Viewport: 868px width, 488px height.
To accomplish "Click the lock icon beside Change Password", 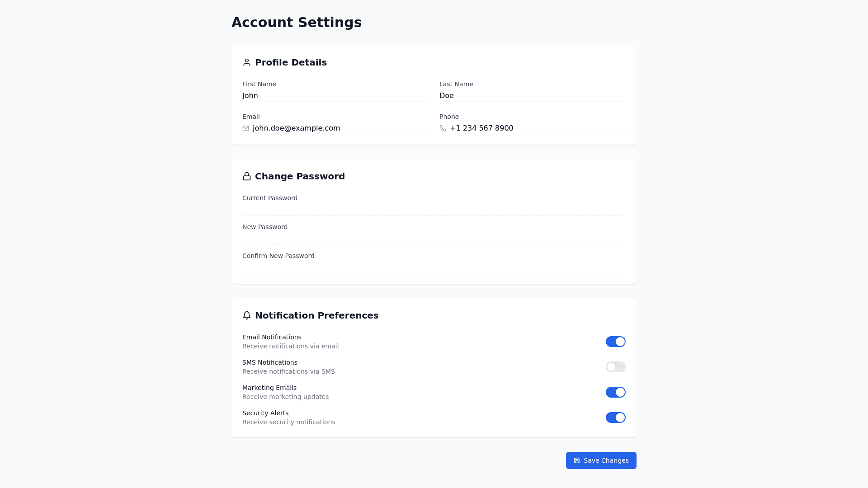I will [x=246, y=176].
